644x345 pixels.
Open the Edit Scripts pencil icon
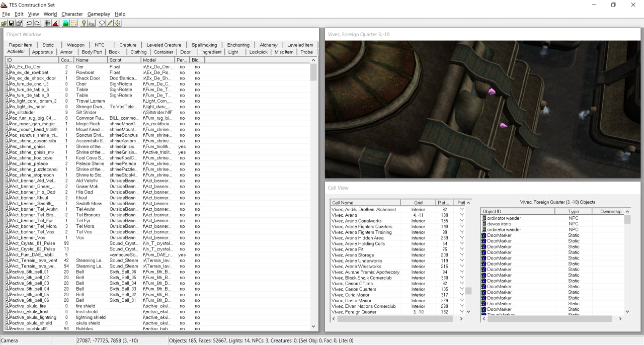coord(110,23)
